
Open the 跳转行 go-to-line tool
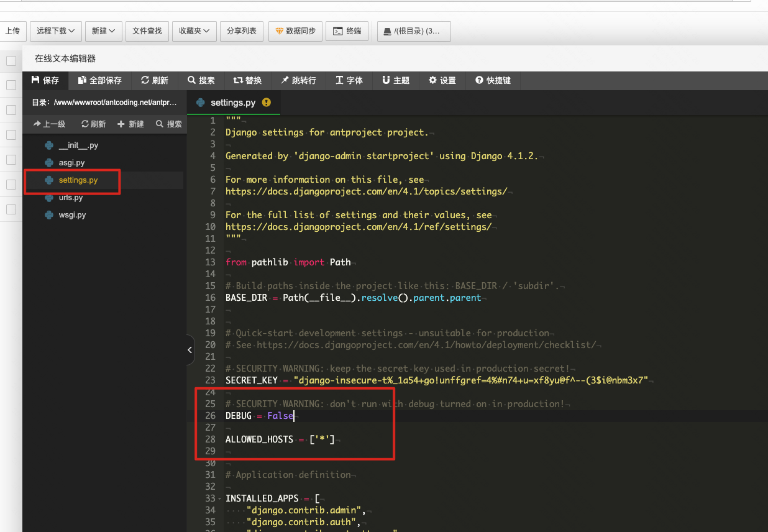298,80
